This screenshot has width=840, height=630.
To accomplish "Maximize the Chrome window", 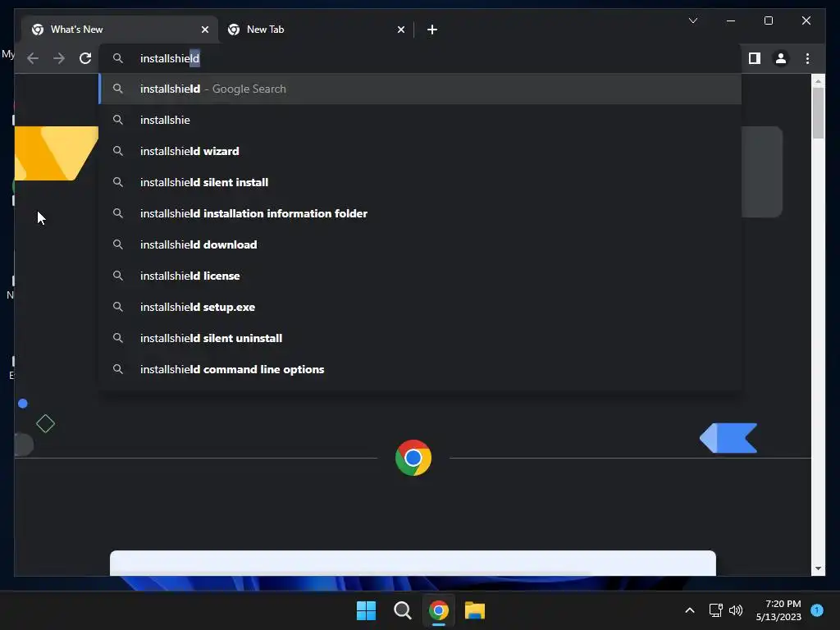I will click(x=768, y=21).
